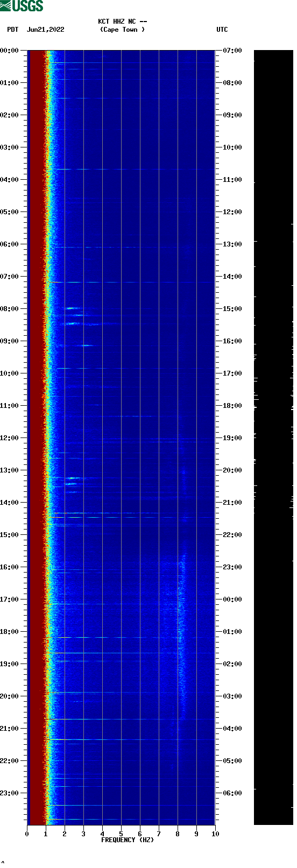Click the (Cape Town ) station label
Viewport: 297px width, 868px height.
[x=122, y=30]
